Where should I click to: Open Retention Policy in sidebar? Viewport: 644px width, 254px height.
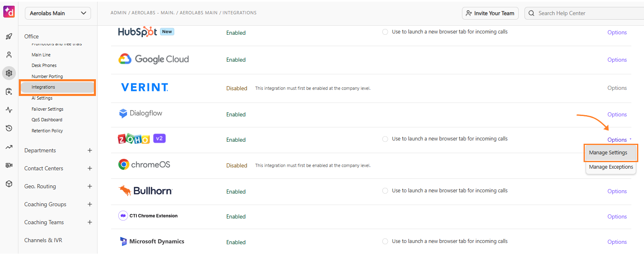point(47,131)
